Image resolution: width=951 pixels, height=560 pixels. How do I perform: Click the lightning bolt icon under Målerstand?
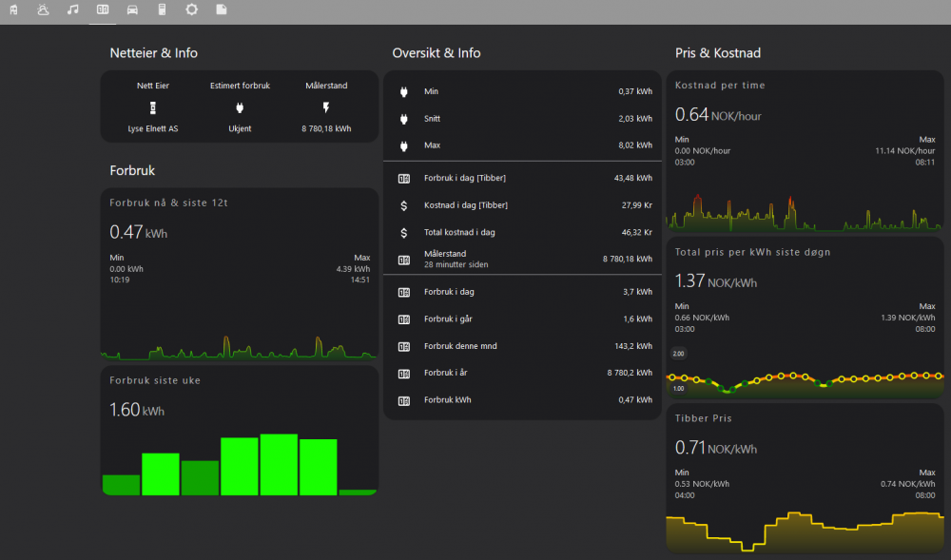(x=326, y=107)
